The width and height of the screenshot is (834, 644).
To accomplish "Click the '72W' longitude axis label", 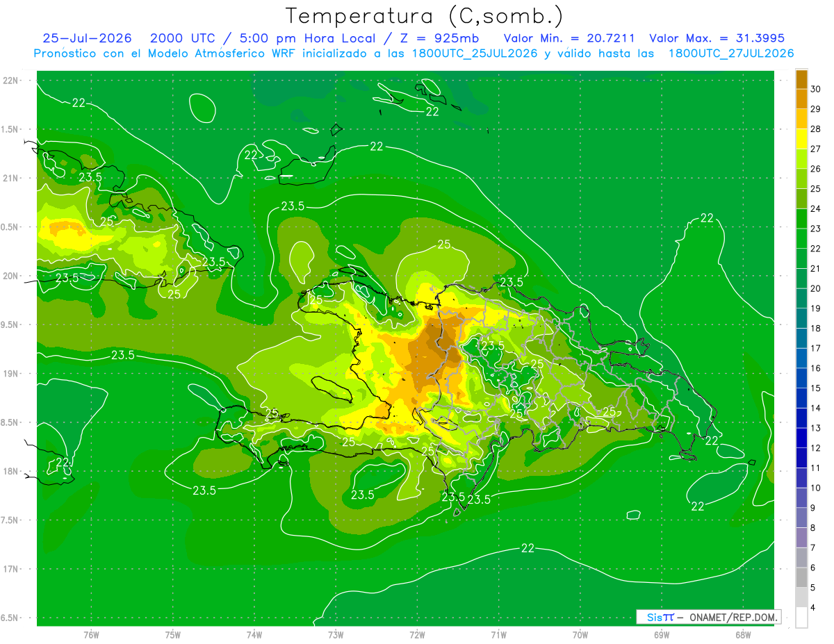I will click(x=417, y=635).
